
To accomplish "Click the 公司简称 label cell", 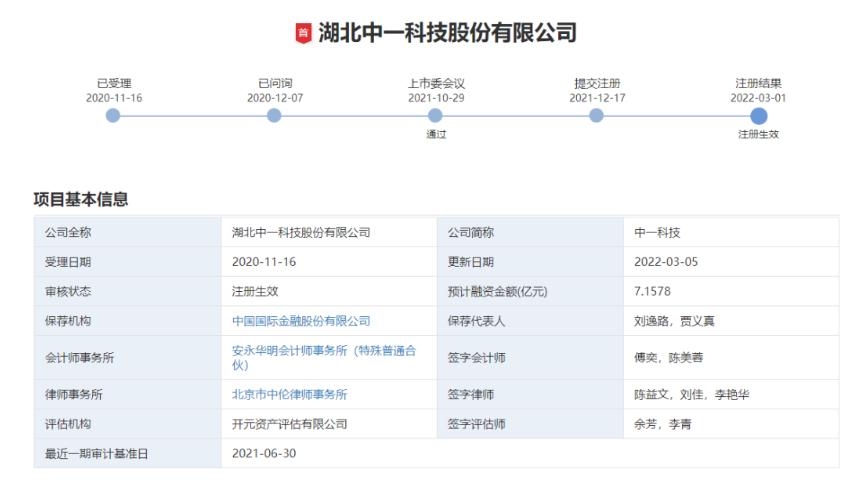I will [530, 232].
